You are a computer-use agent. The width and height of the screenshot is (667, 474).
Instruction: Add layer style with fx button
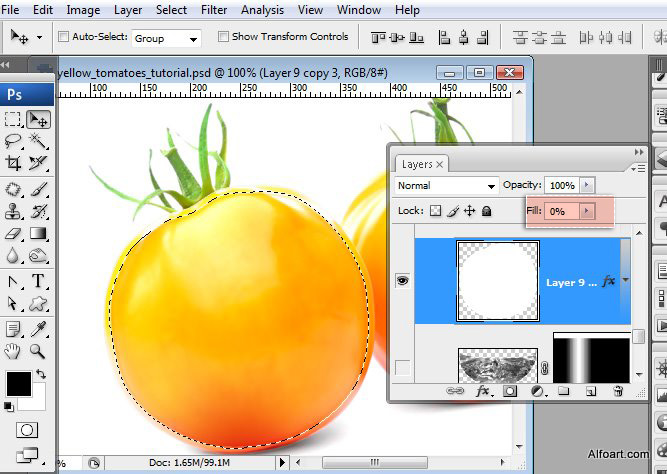point(484,391)
